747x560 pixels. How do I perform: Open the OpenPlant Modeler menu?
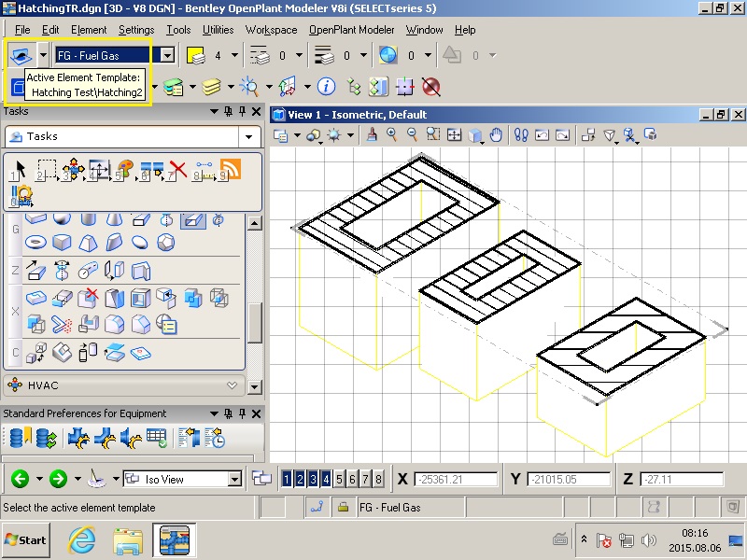(352, 30)
